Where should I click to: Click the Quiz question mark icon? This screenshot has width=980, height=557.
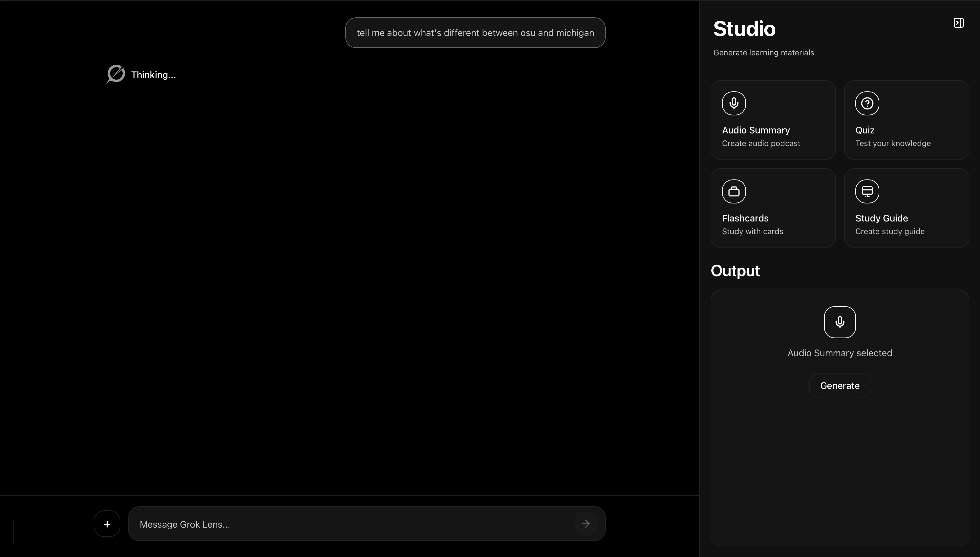[x=867, y=103]
